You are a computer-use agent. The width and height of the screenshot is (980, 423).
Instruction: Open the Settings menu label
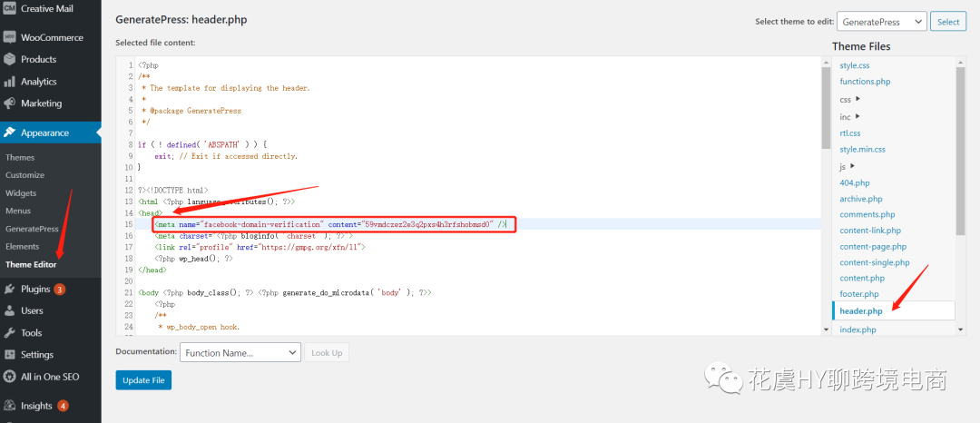click(x=37, y=354)
